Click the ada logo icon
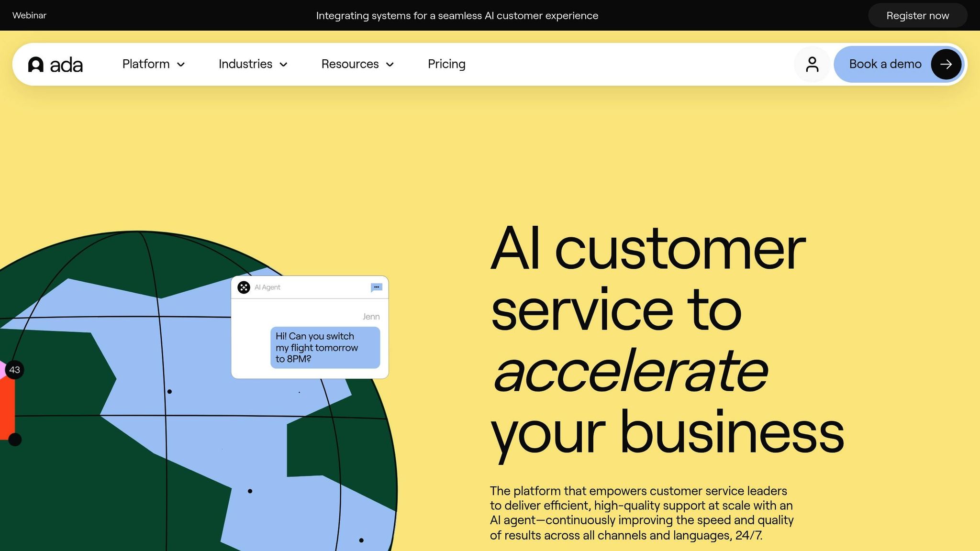This screenshot has height=551, width=980. (x=36, y=65)
